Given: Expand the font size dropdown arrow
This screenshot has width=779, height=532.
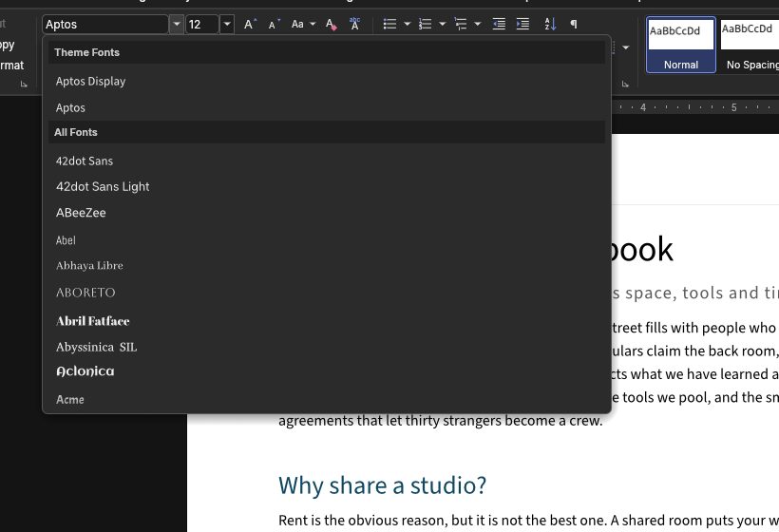Looking at the screenshot, I should [x=227, y=24].
